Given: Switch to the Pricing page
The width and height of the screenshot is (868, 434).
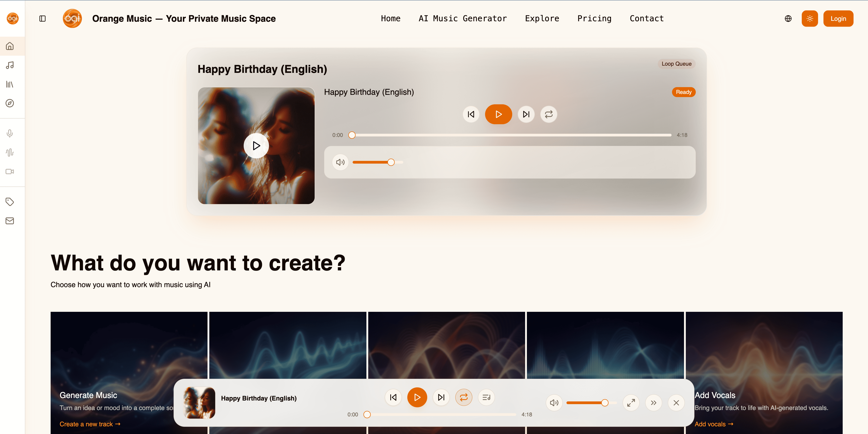Looking at the screenshot, I should point(594,19).
